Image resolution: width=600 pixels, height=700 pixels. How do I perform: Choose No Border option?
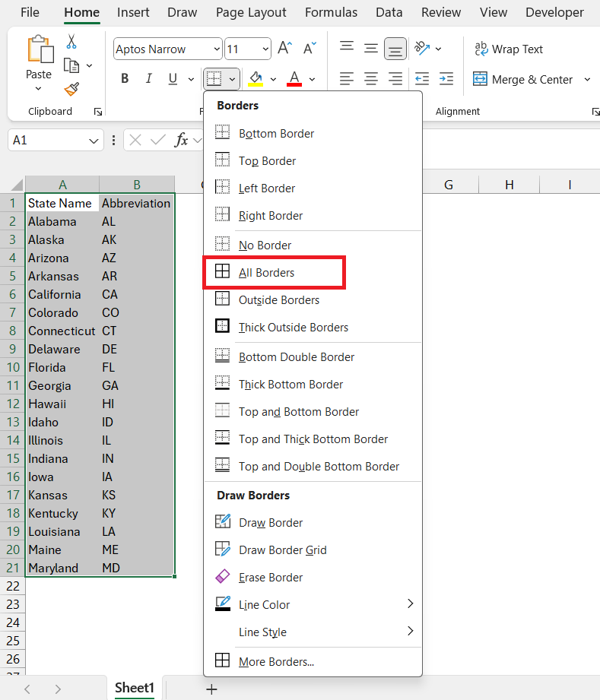313,245
